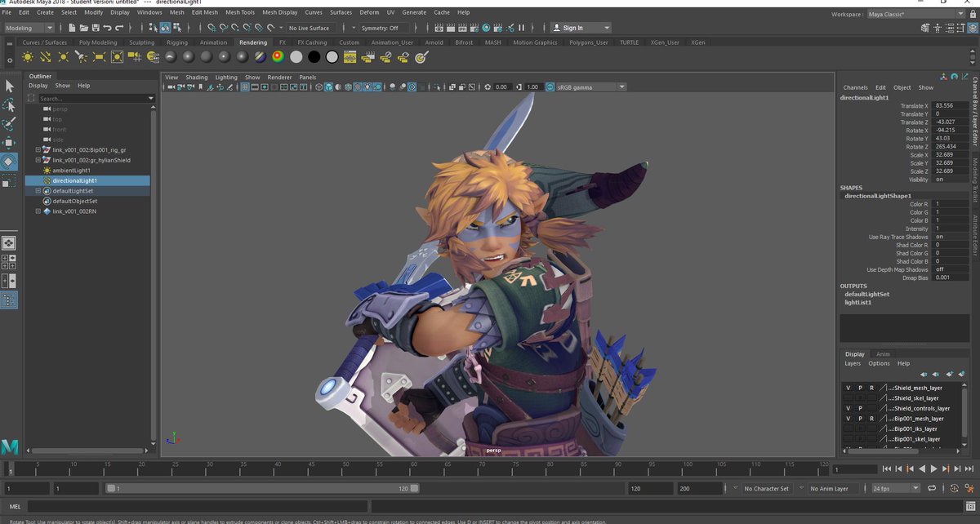This screenshot has height=524, width=980.
Task: Create a volume light from the shelf
Action: pyautogui.click(x=117, y=57)
